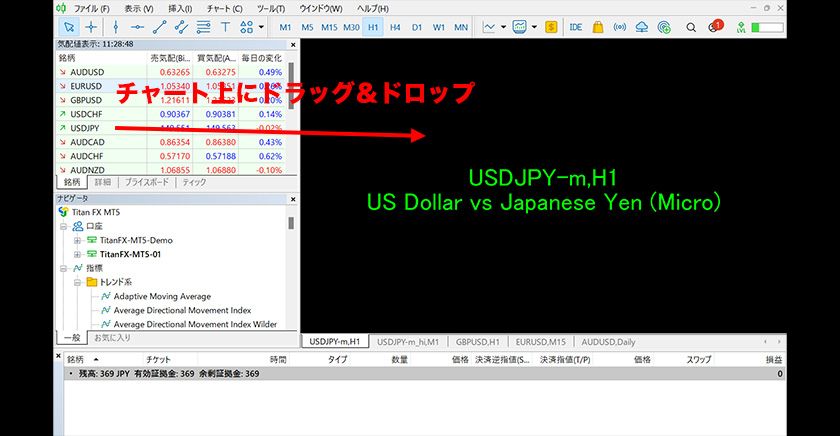
Task: Select the horizontal line drawing tool
Action: (x=137, y=27)
